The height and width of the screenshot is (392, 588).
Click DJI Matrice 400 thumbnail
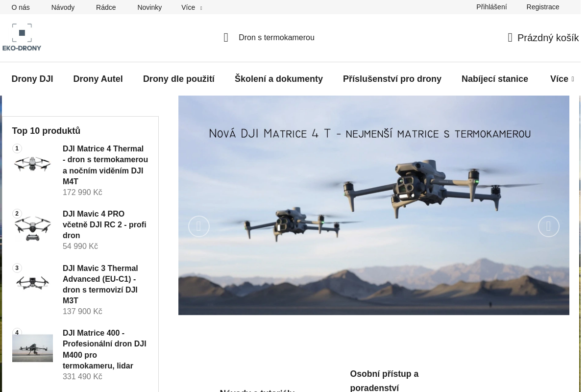[32, 348]
